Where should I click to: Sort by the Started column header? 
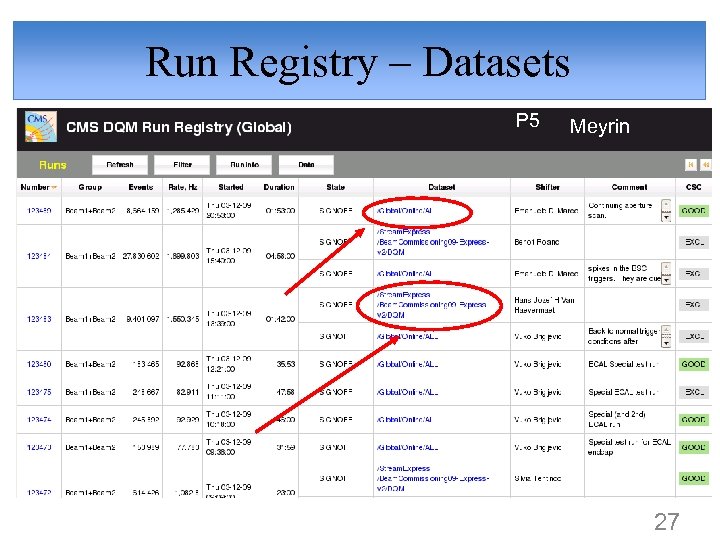coord(231,187)
